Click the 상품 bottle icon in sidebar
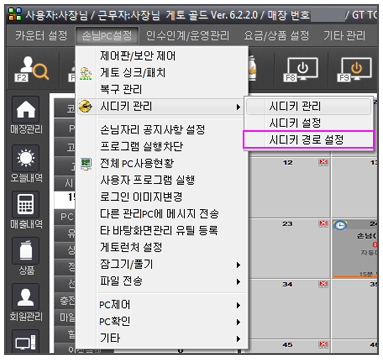Viewport: 383px width, 360px height. [26, 251]
